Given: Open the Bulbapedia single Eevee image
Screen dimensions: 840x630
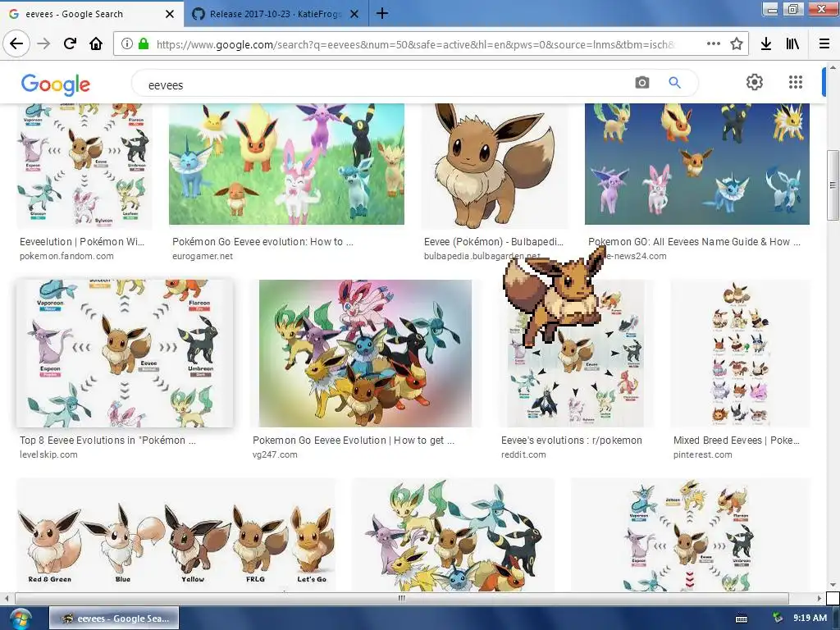Looking at the screenshot, I should (x=494, y=166).
